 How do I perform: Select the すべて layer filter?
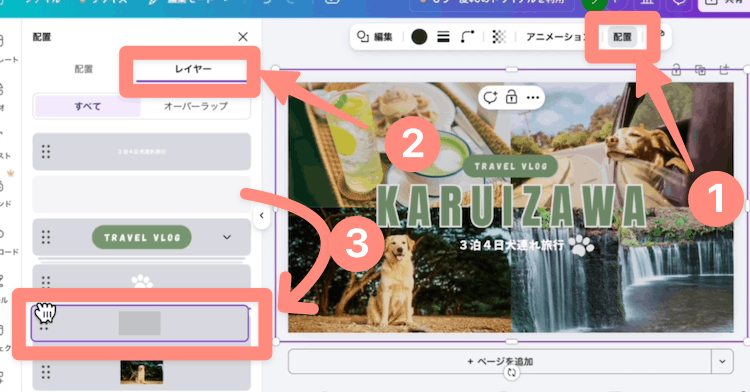coord(88,106)
